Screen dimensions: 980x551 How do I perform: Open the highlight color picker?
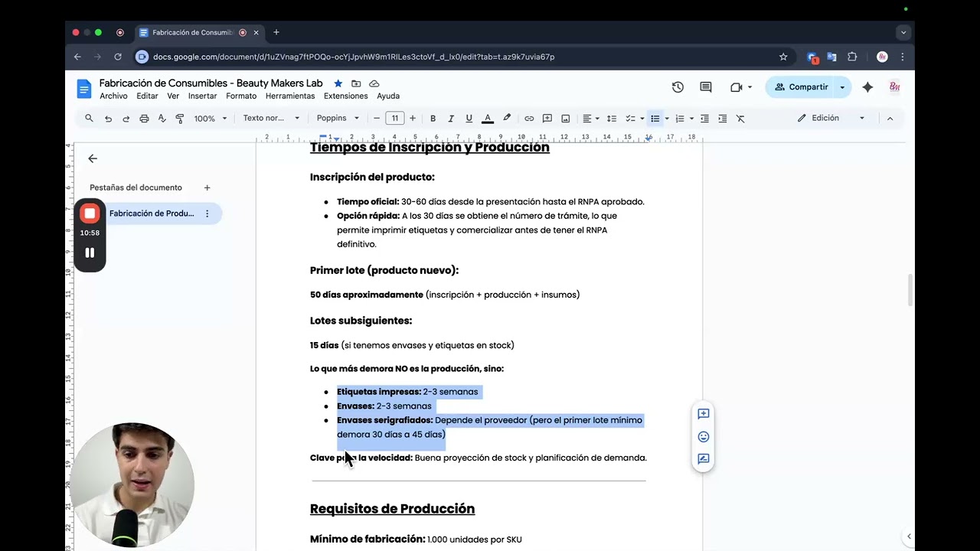click(507, 119)
